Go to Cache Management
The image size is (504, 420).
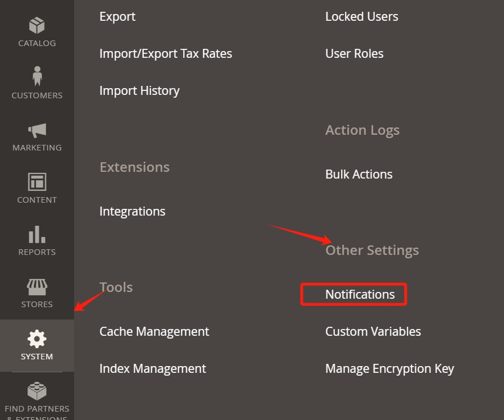coord(155,331)
